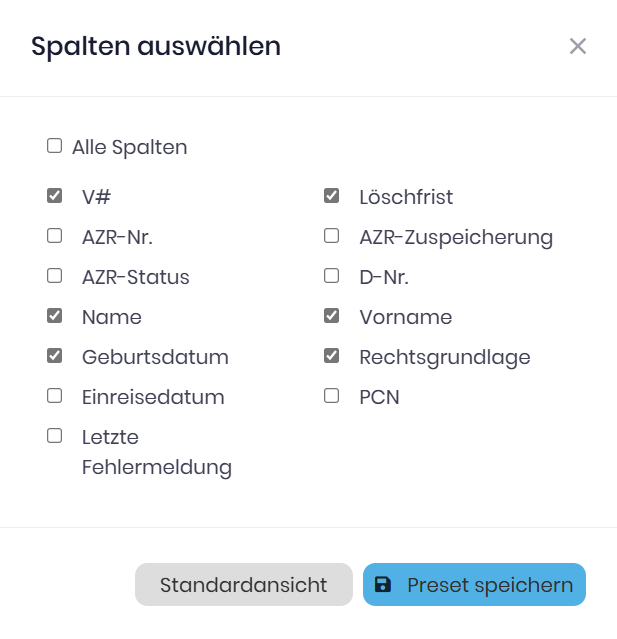Tick the AZR-Status column checkbox
Screen dimensions: 617x639
coord(54,276)
